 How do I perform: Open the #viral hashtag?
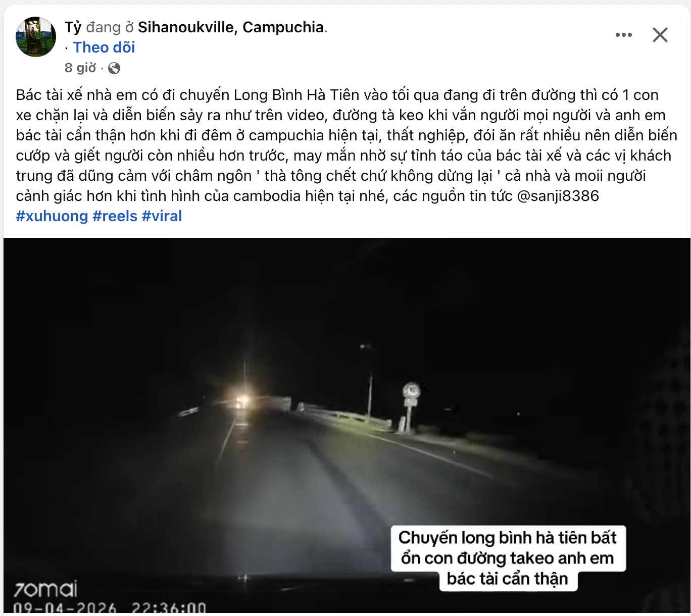click(162, 216)
